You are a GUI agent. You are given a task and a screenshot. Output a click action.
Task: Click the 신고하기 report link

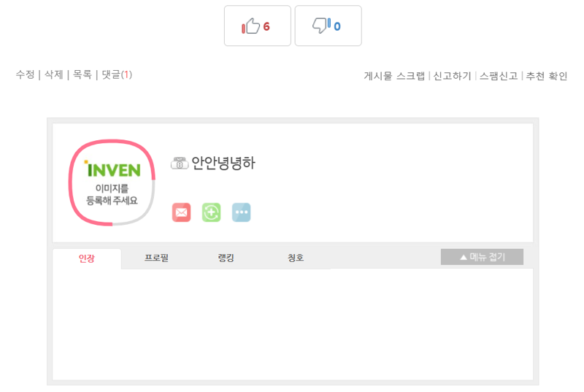pos(452,76)
